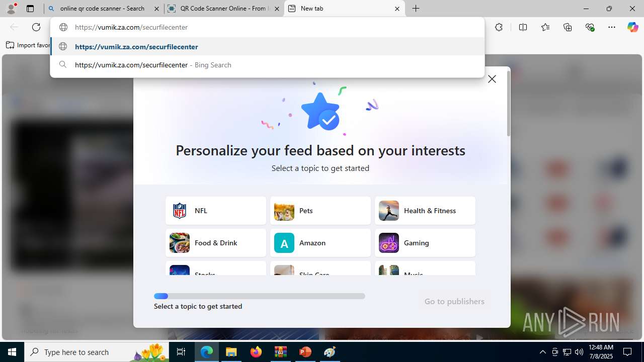Click Go to publishers button

point(454,301)
